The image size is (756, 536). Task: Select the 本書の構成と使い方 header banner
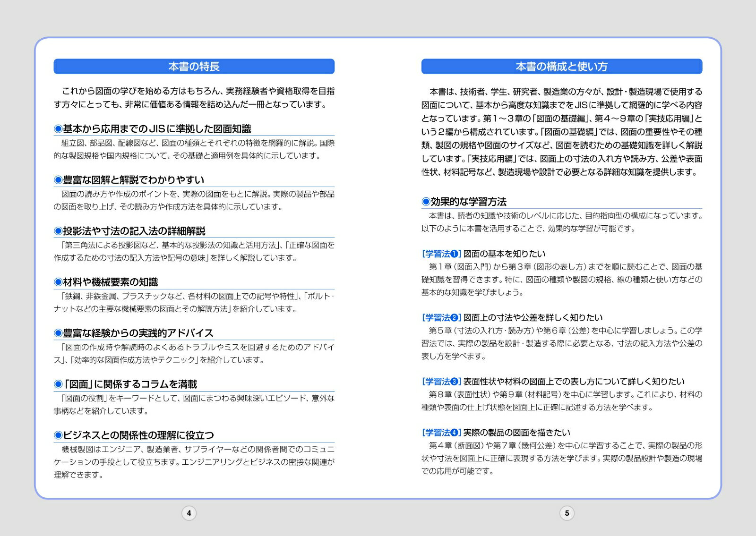pyautogui.click(x=561, y=67)
